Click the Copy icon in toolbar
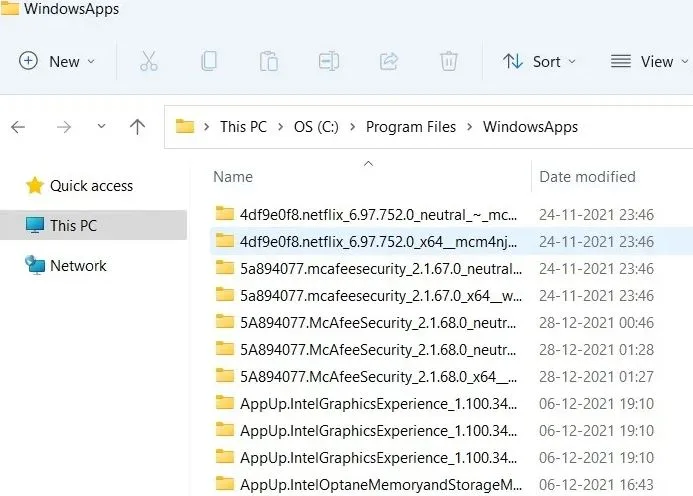Screen dimensions: 693x496 point(209,61)
